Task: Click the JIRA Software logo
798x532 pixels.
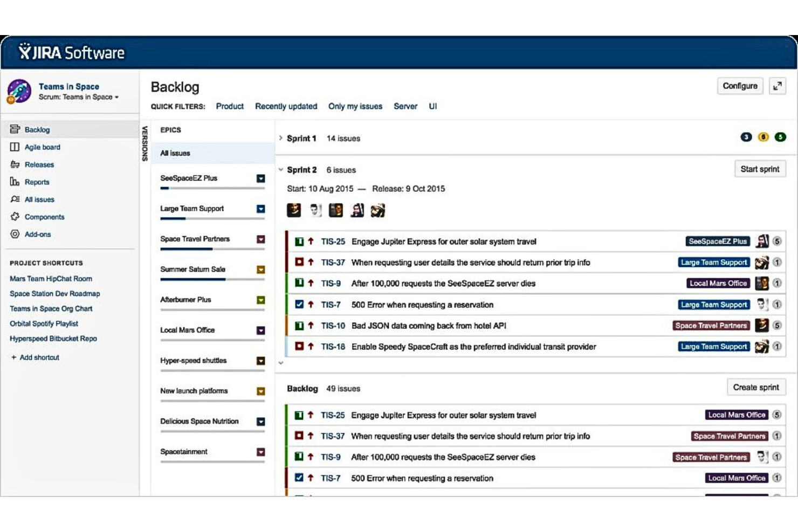Action: point(71,52)
